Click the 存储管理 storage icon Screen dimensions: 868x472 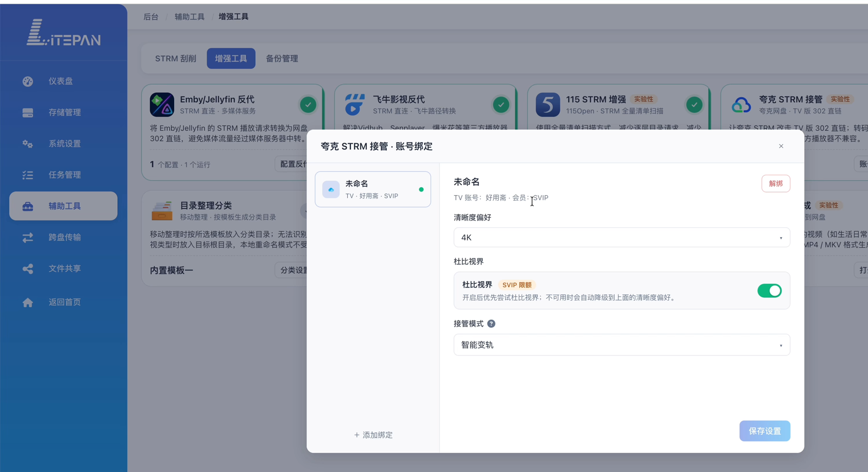(28, 113)
